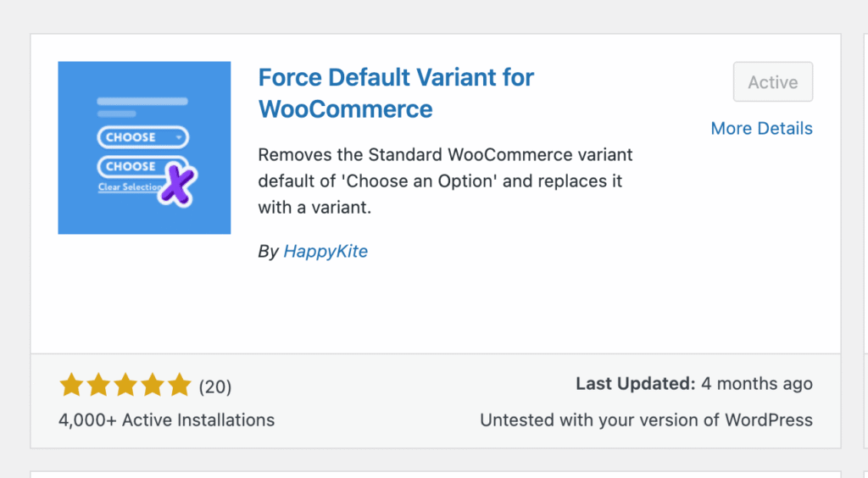868x478 pixels.
Task: Visit the HappyKite author link
Action: [x=325, y=251]
